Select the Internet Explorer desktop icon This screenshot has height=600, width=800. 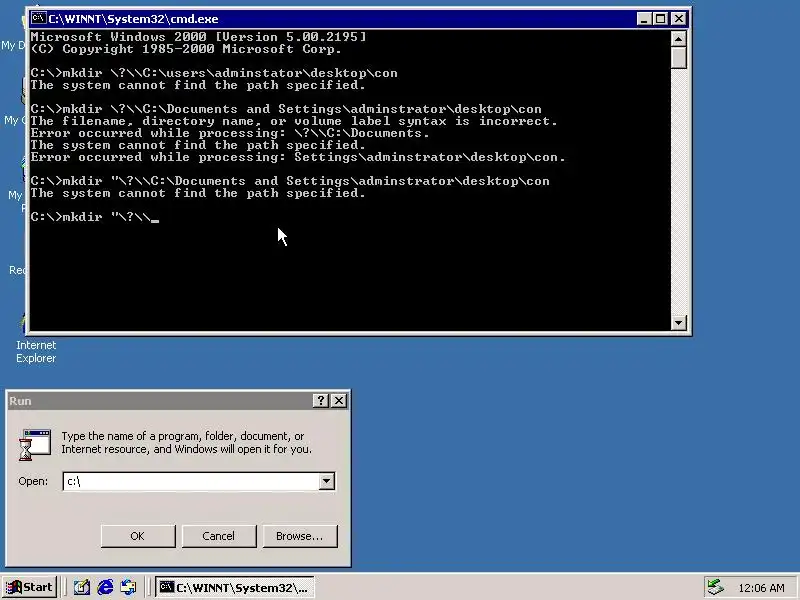pyautogui.click(x=36, y=338)
